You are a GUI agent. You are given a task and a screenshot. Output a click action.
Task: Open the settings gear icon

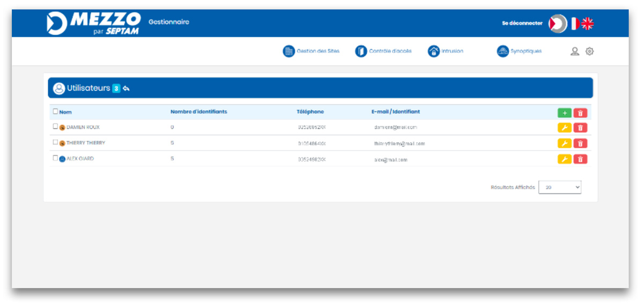(x=589, y=52)
